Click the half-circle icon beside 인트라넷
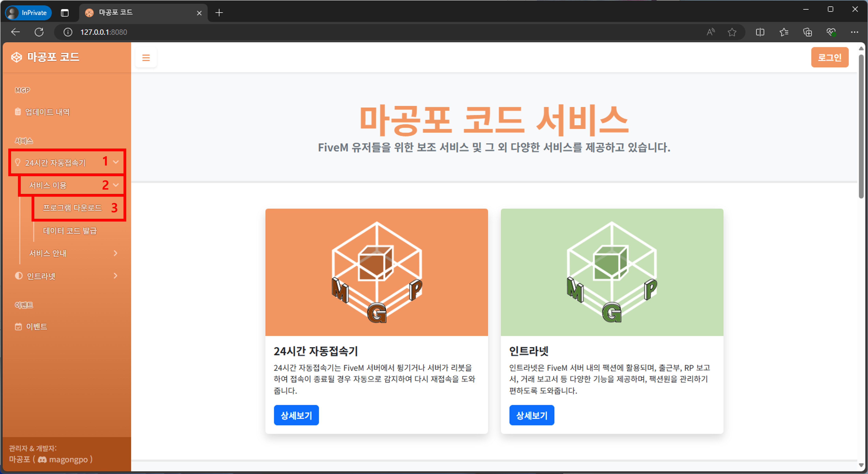Screen dimensions: 868x474 19,276
